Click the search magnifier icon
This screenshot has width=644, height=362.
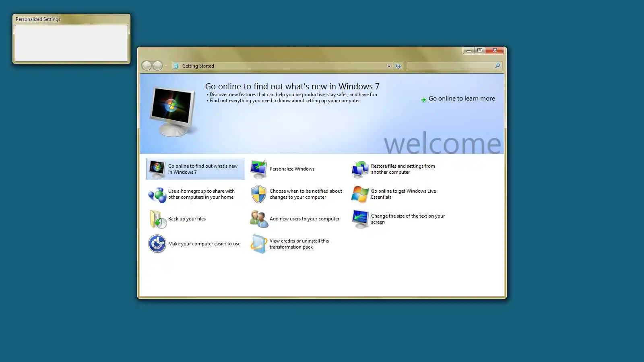click(497, 66)
